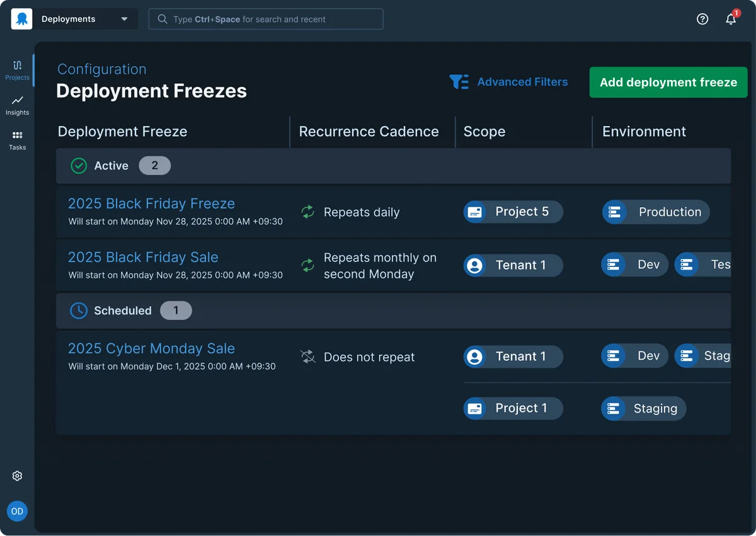This screenshot has height=536, width=756.
Task: Open 2025 Black Friday Sale
Action: (143, 257)
